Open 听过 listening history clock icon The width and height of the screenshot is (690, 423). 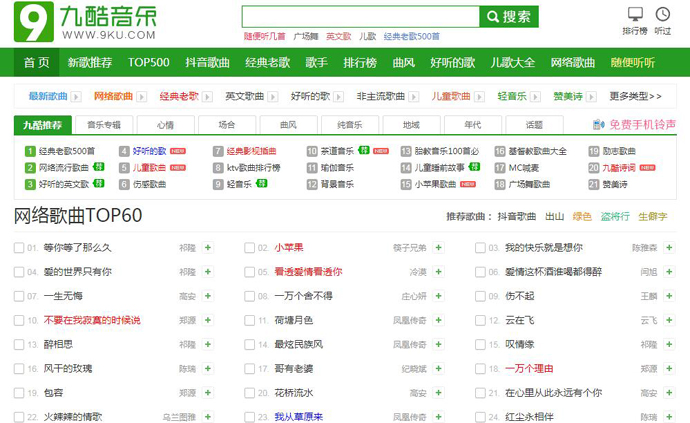663,15
